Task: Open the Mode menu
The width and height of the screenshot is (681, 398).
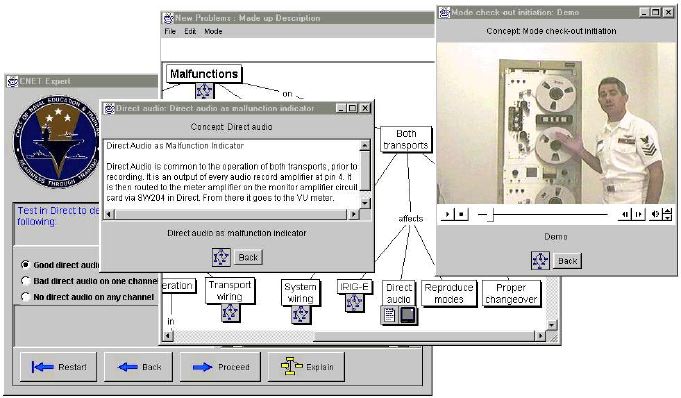Action: tap(213, 31)
